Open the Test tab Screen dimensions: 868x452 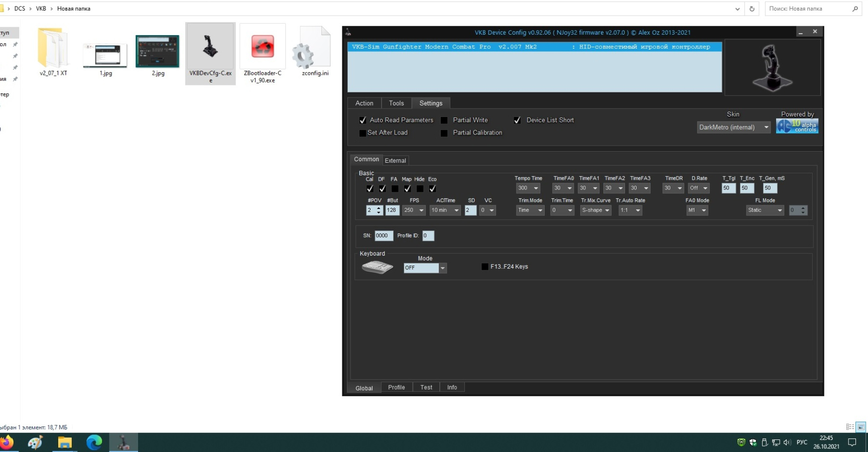click(426, 388)
